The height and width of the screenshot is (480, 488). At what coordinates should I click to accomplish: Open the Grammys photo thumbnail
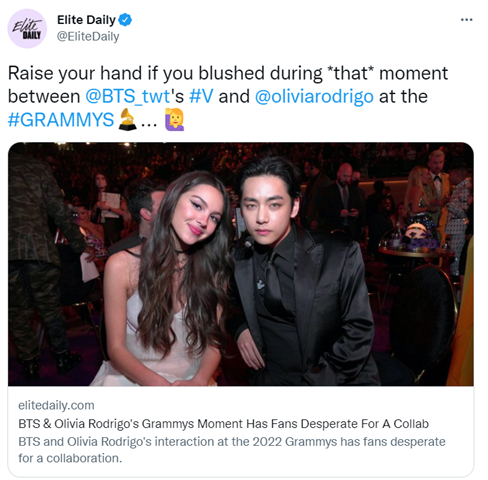coord(241,264)
